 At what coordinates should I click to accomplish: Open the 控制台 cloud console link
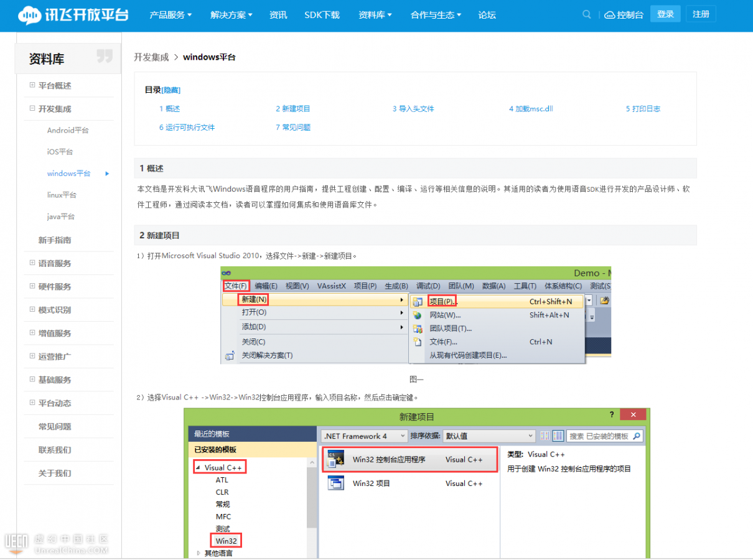point(624,15)
